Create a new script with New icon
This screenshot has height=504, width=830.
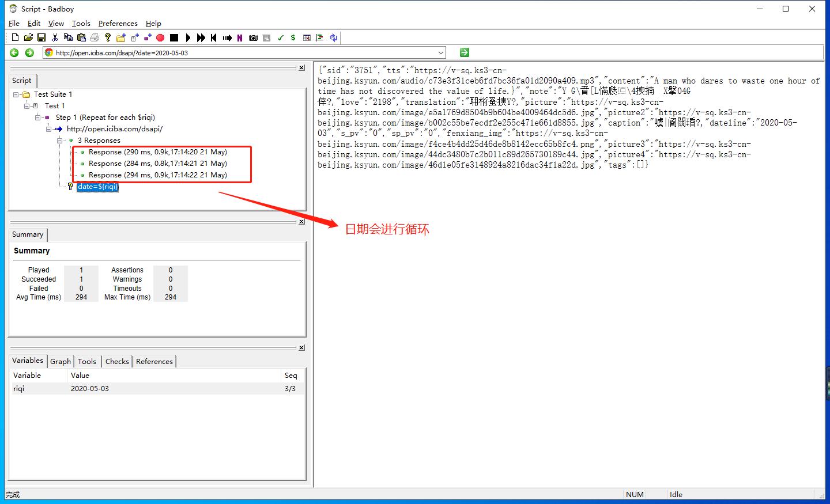pyautogui.click(x=15, y=37)
